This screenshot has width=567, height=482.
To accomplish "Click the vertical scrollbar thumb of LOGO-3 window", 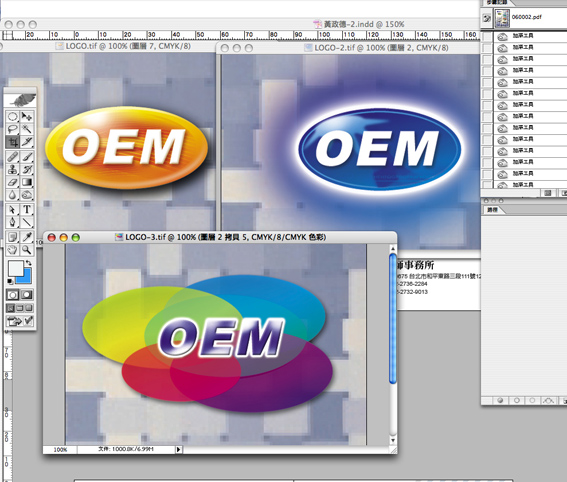I will click(393, 318).
